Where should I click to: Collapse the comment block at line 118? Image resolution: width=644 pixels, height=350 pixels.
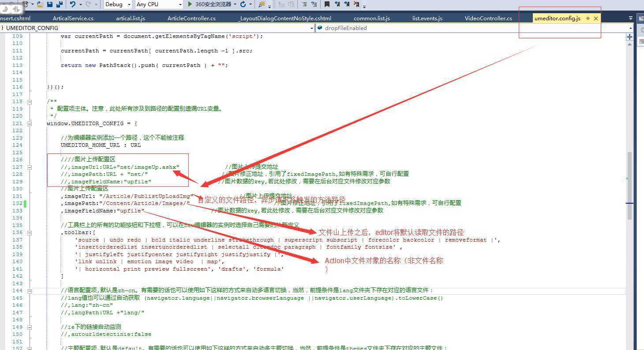tap(30, 101)
